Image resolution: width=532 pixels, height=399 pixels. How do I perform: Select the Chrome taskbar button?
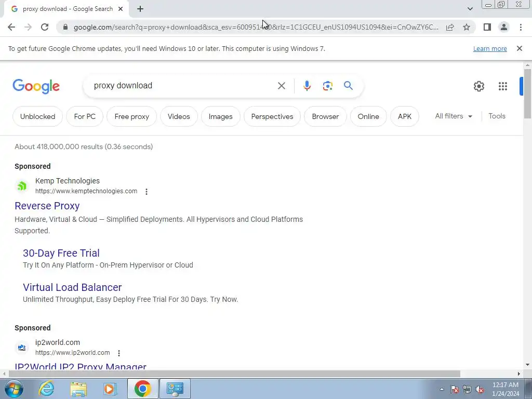(x=142, y=389)
